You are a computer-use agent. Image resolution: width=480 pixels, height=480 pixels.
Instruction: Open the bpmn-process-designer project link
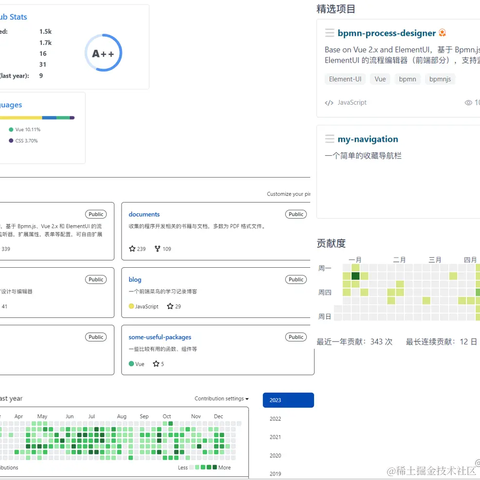(x=386, y=33)
